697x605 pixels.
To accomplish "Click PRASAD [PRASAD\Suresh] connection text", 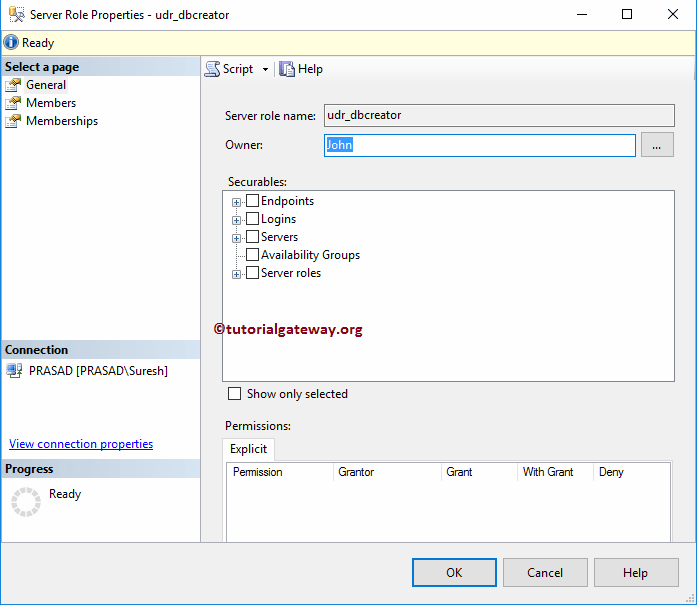I will [x=98, y=371].
